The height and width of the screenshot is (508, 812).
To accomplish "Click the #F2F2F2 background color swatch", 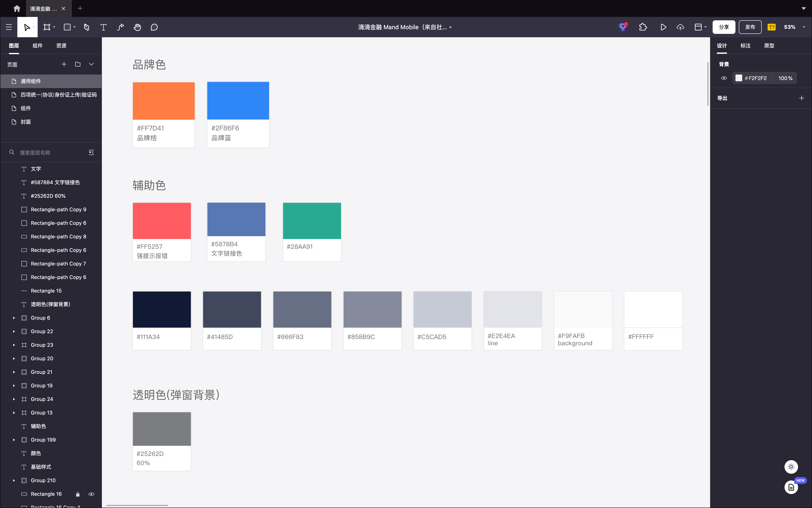I will point(738,78).
